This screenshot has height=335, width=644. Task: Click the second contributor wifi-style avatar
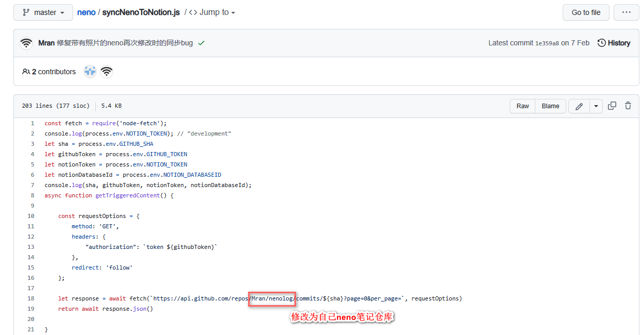pyautogui.click(x=107, y=72)
